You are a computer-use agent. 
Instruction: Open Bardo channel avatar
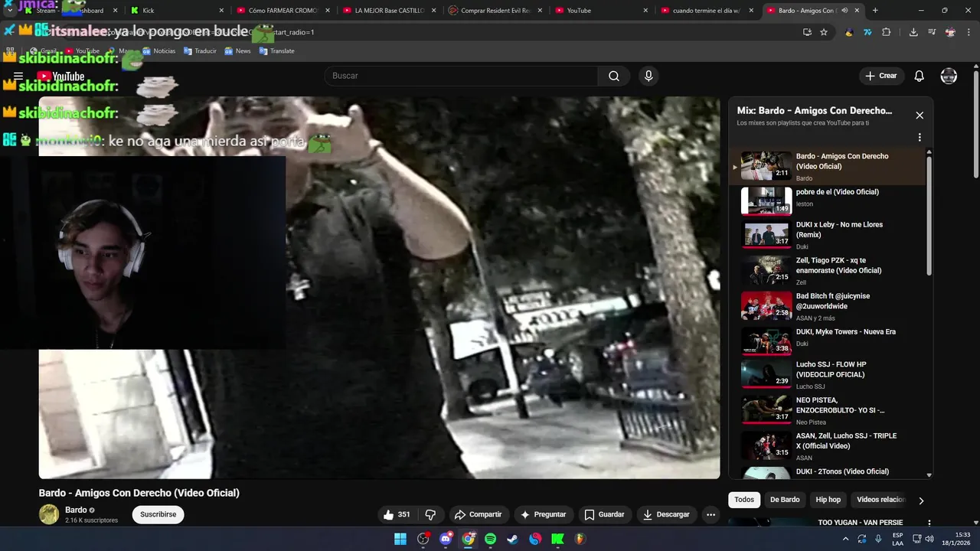click(49, 514)
